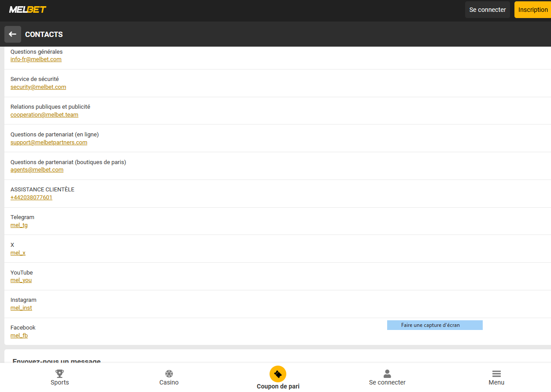Click the ASSISTANCE CLIENTÈLE heading
This screenshot has width=551, height=392.
[x=42, y=190]
